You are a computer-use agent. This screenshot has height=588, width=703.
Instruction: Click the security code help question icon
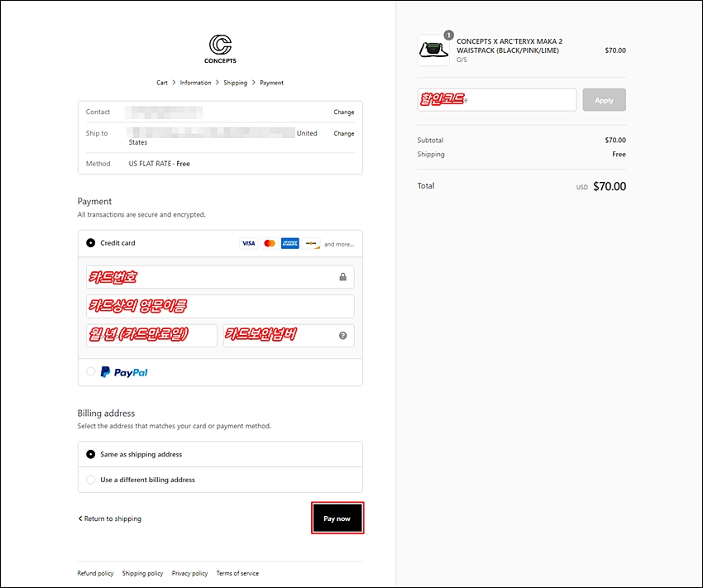(x=343, y=336)
